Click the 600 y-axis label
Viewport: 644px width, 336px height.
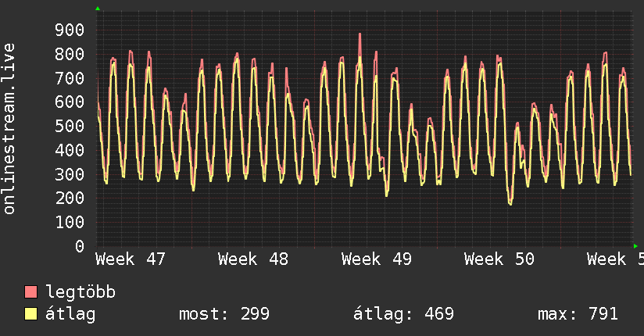(x=70, y=102)
